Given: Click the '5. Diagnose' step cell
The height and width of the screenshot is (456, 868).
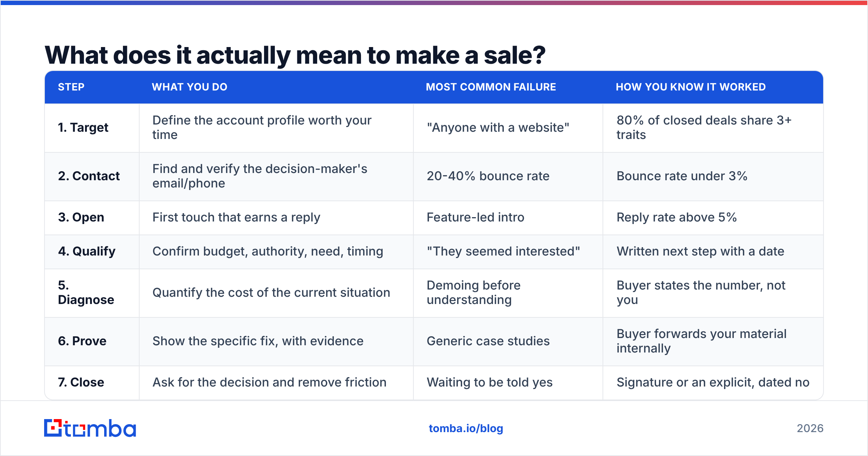Looking at the screenshot, I should click(92, 293).
